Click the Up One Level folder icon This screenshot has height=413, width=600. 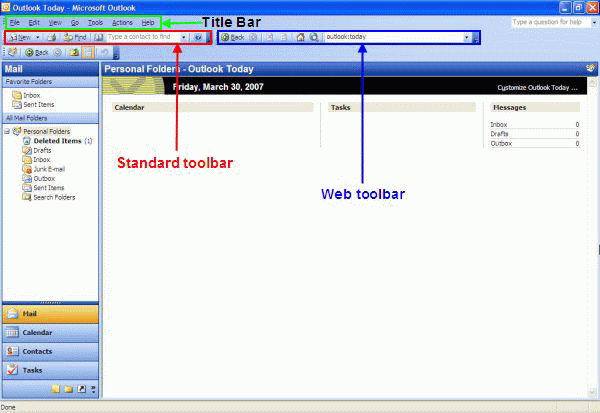coord(74,52)
